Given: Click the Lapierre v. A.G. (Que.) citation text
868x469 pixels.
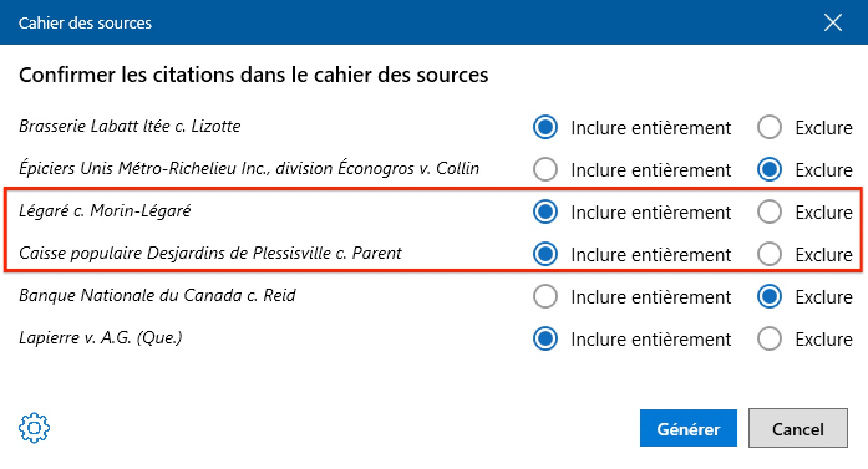Looking at the screenshot, I should tap(100, 338).
